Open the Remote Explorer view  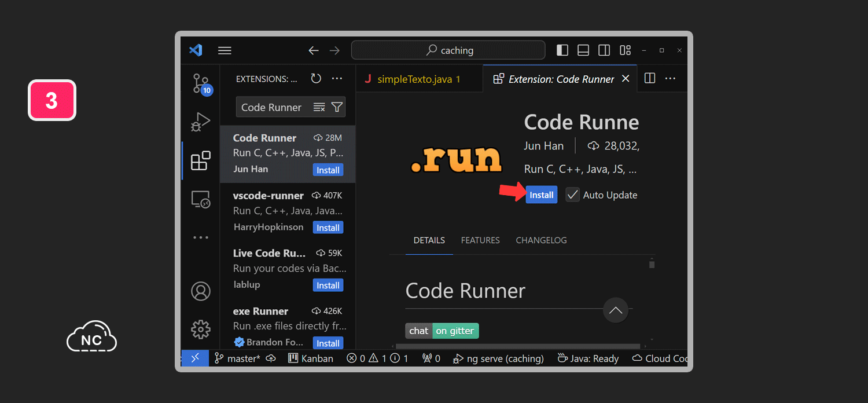[201, 199]
